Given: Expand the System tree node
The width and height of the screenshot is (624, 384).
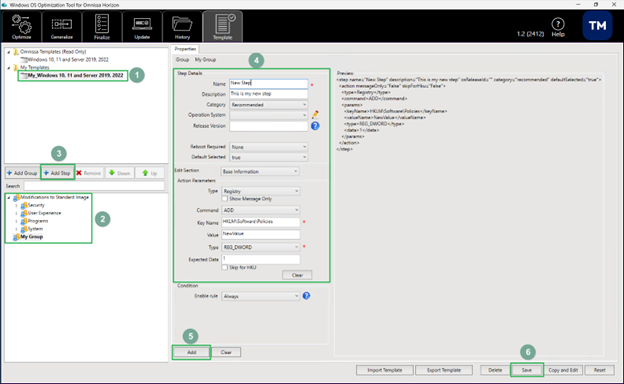Looking at the screenshot, I should point(16,229).
